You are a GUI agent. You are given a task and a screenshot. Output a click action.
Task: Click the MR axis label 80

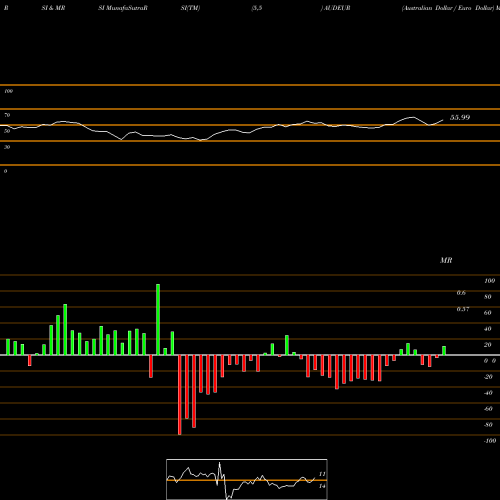click(x=488, y=297)
